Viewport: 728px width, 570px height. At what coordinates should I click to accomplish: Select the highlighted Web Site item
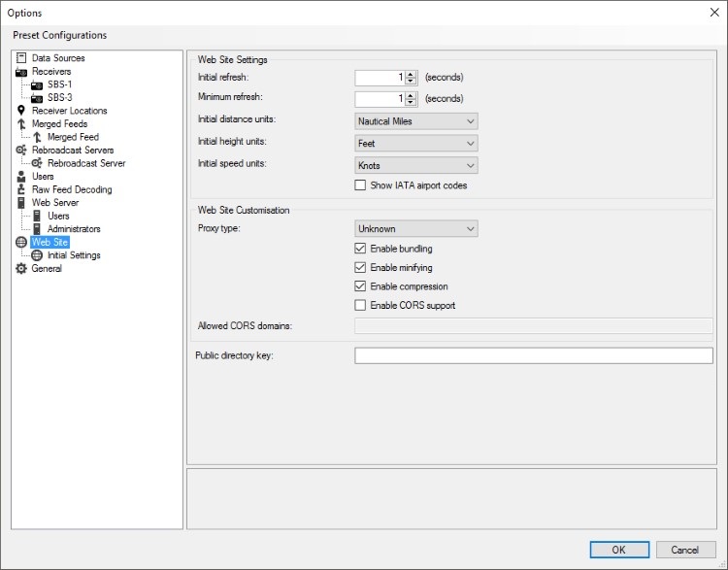(x=50, y=242)
